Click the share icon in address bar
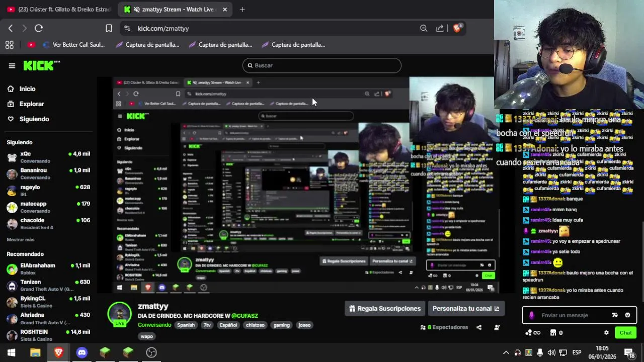 coord(440,28)
